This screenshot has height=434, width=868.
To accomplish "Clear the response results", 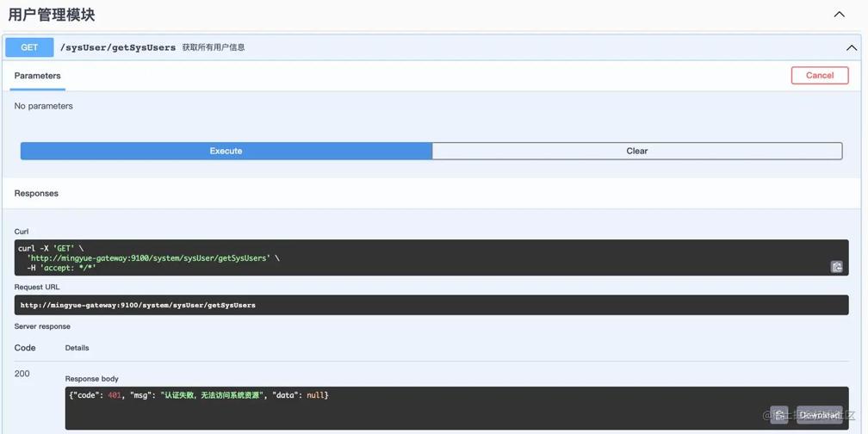I will [637, 151].
